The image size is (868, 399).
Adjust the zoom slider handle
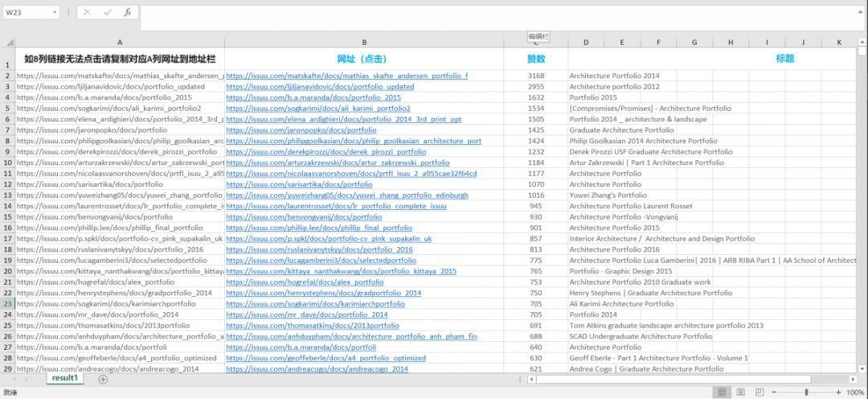(806, 393)
